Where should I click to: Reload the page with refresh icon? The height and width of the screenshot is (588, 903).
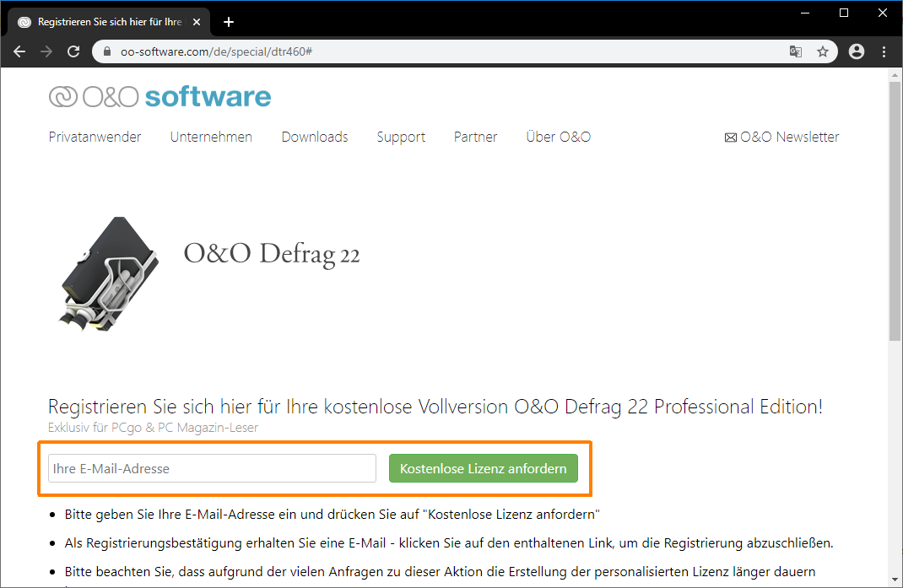73,51
